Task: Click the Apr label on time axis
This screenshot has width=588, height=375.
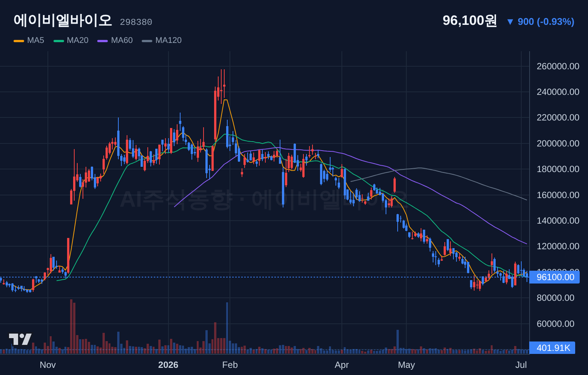Action: pos(342,365)
